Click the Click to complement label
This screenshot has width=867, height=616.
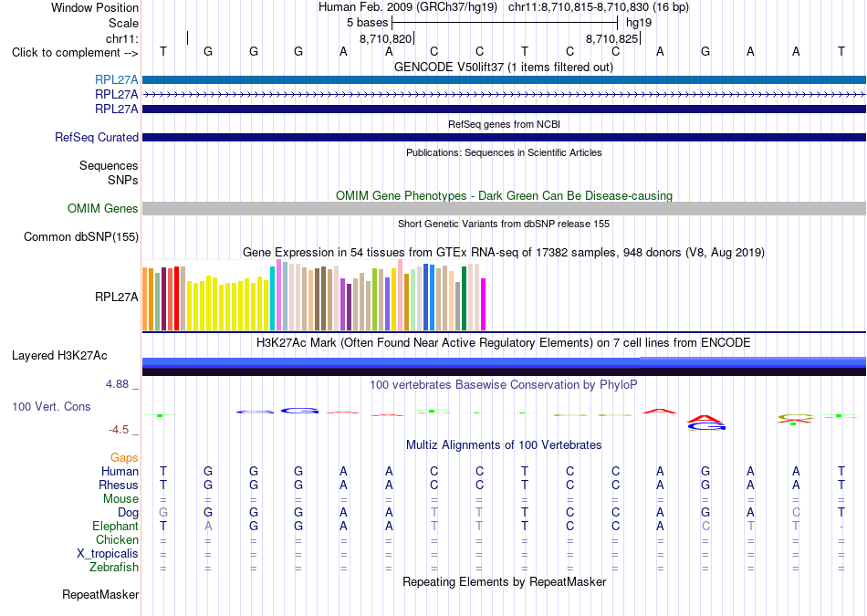pos(75,53)
